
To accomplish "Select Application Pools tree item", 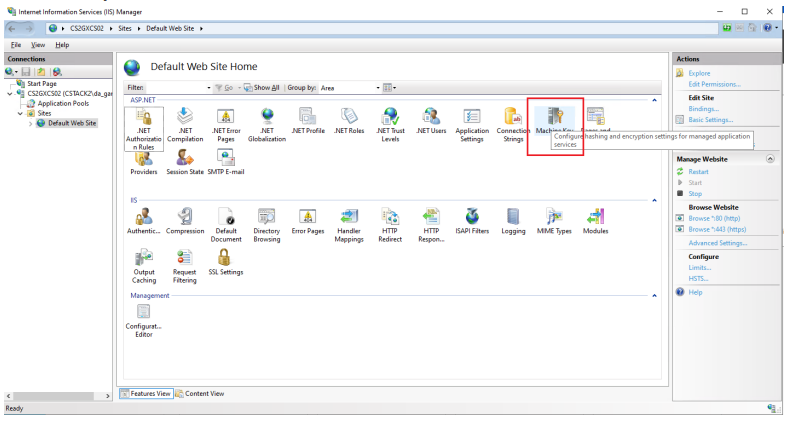I will [x=63, y=103].
